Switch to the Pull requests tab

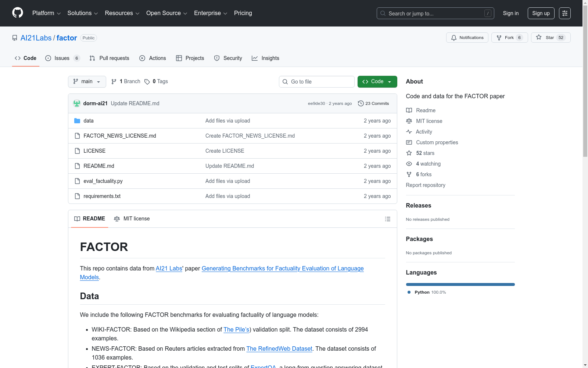(x=110, y=58)
